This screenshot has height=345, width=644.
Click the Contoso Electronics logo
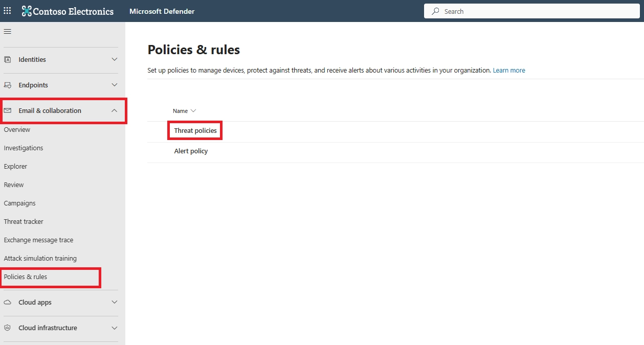[x=67, y=11]
